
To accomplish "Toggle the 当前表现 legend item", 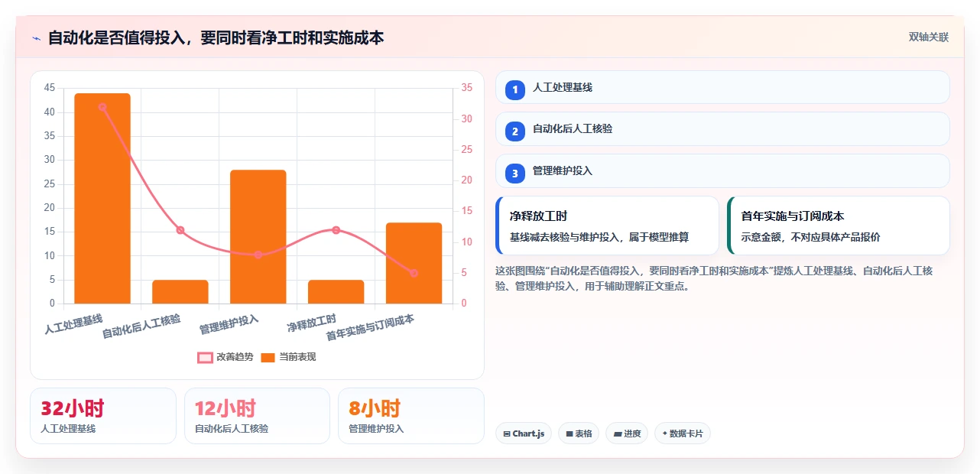I will coord(288,357).
